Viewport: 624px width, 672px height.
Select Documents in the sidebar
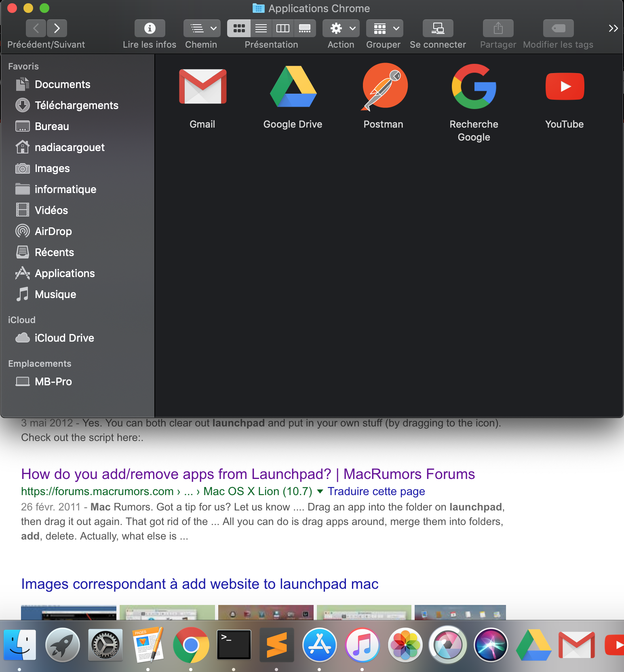[x=77, y=84]
